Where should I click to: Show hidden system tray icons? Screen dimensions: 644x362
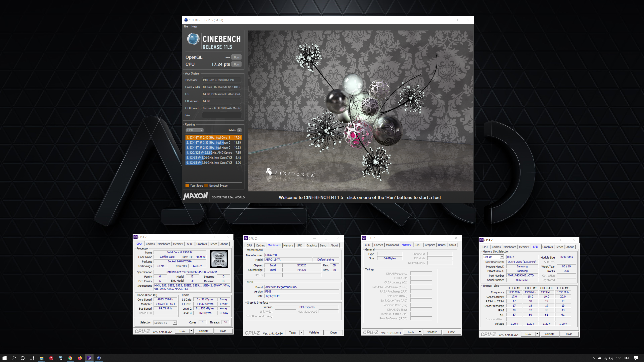click(x=593, y=358)
